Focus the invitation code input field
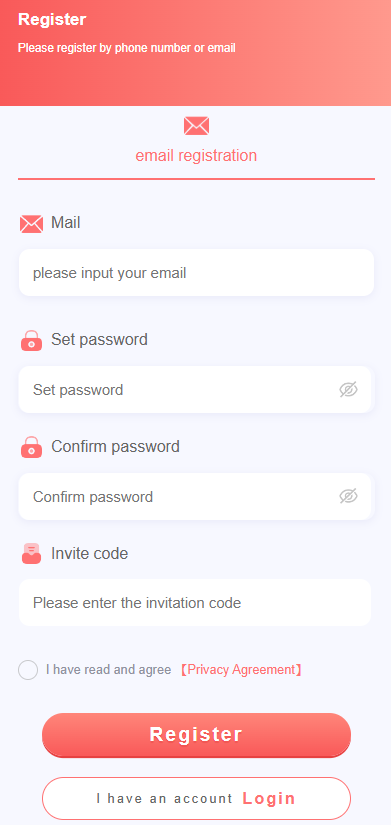391x825 pixels. [195, 602]
